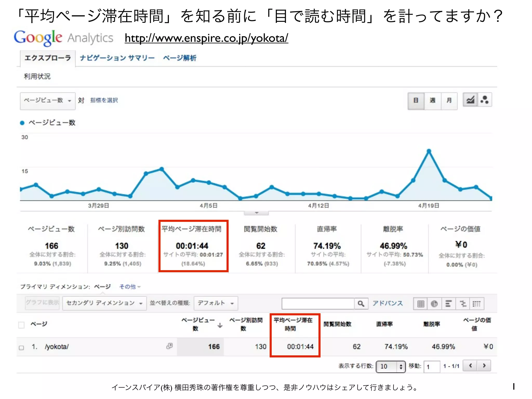Click magnifier search button in table filter
The width and height of the screenshot is (532, 399).
pyautogui.click(x=361, y=303)
